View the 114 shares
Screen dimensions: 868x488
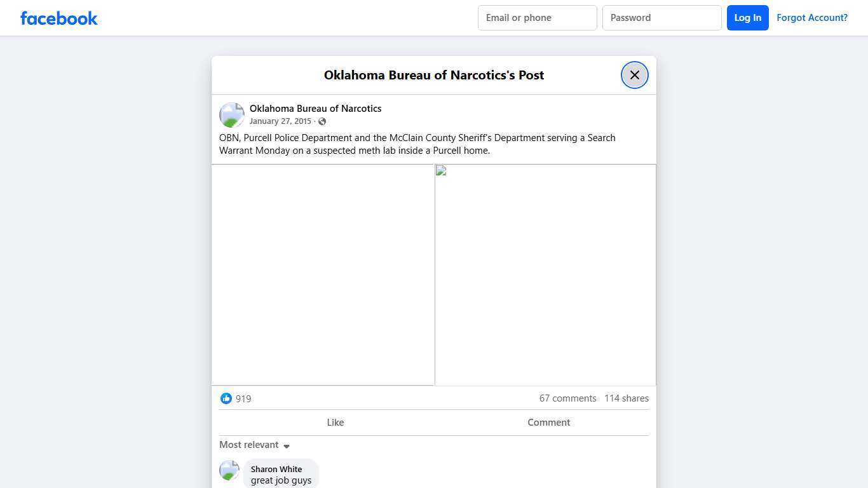[627, 398]
